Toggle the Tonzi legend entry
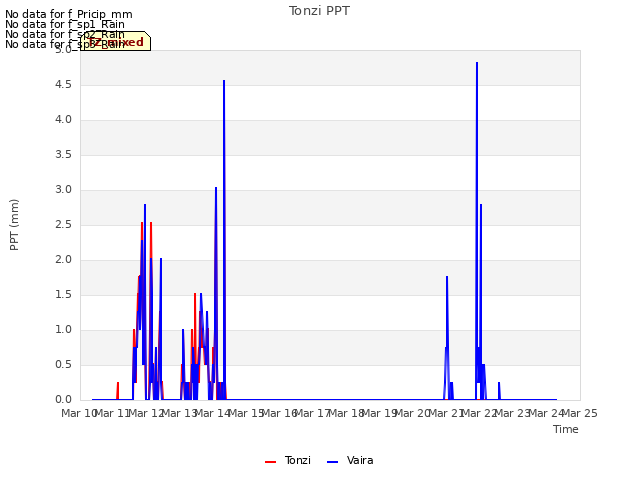The image size is (640, 480). 288,460
